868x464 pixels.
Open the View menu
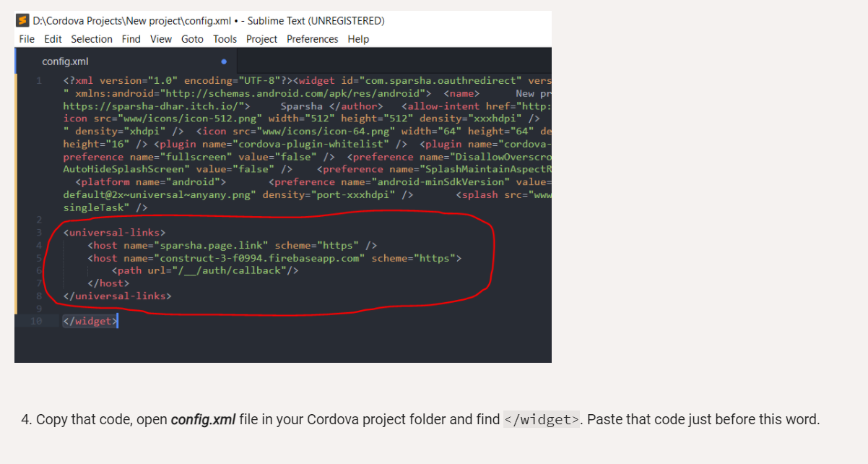[x=160, y=39]
